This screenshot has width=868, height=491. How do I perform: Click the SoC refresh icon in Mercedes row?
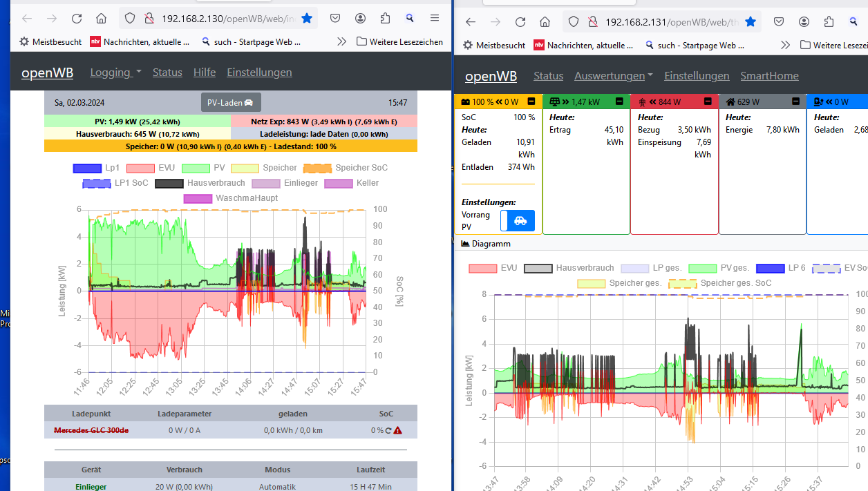point(388,431)
